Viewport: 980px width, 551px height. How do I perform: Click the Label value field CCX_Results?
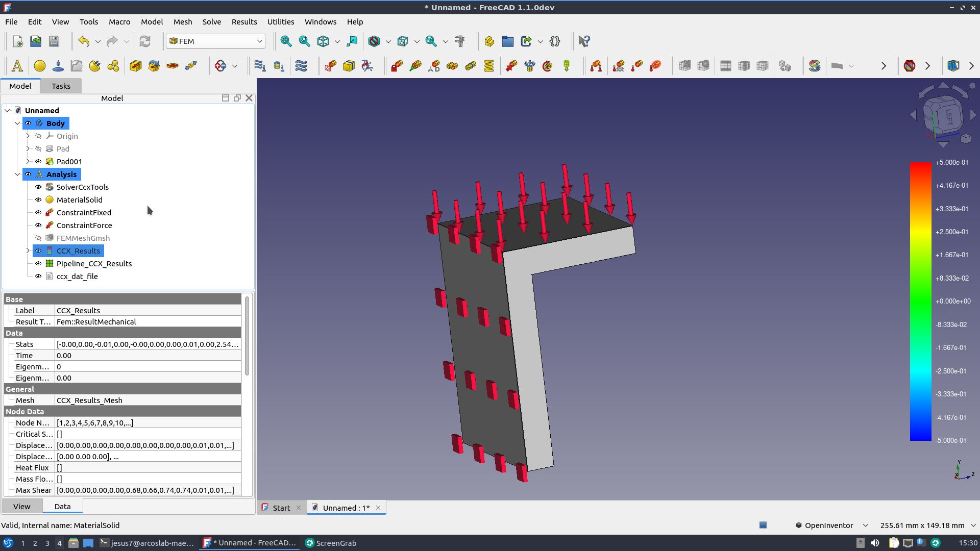pyautogui.click(x=148, y=311)
